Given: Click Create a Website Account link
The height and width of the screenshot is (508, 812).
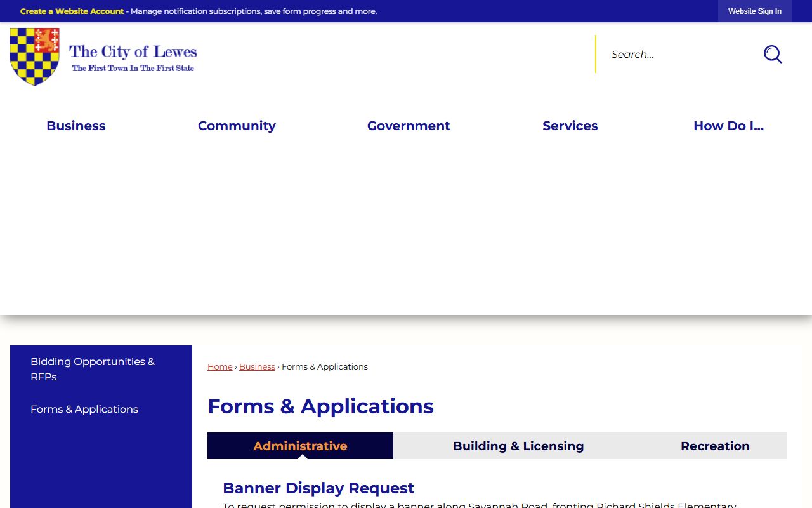Looking at the screenshot, I should pyautogui.click(x=72, y=11).
